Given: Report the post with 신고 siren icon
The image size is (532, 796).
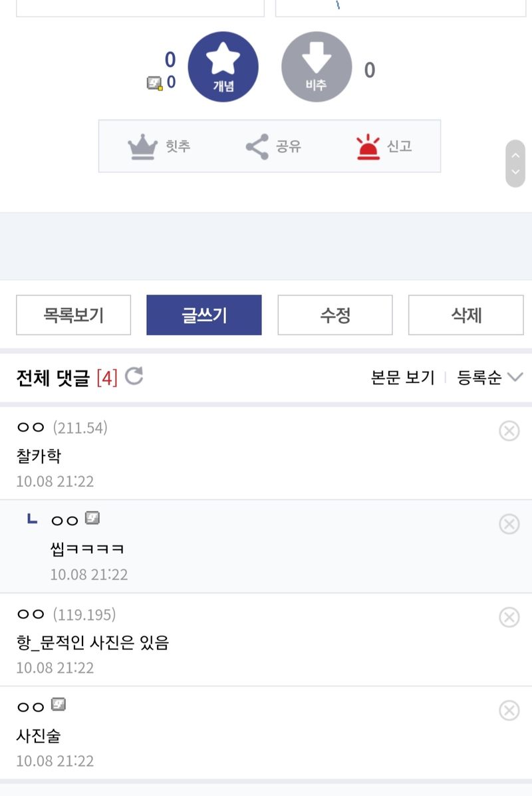Looking at the screenshot, I should 368,146.
